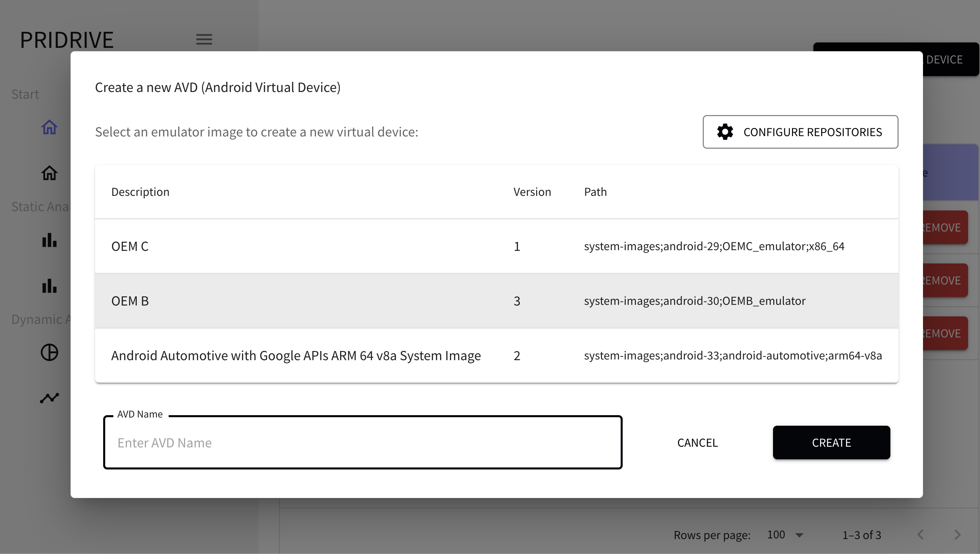Click the blue home icon in sidebar

[x=50, y=127]
